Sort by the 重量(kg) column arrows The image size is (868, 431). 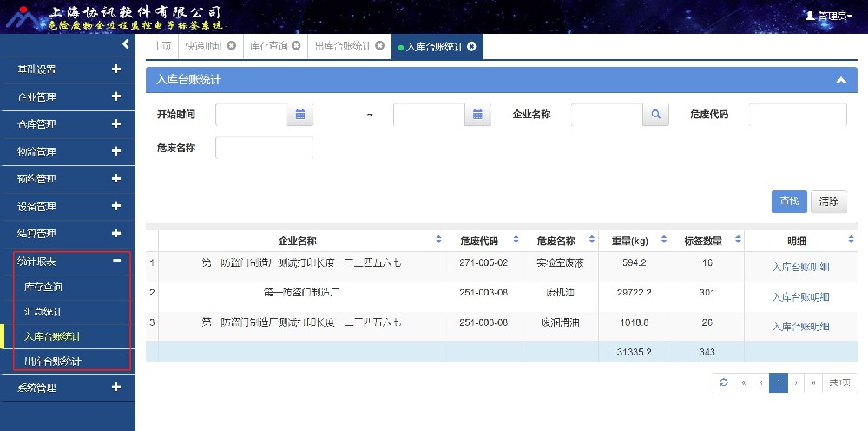point(664,239)
